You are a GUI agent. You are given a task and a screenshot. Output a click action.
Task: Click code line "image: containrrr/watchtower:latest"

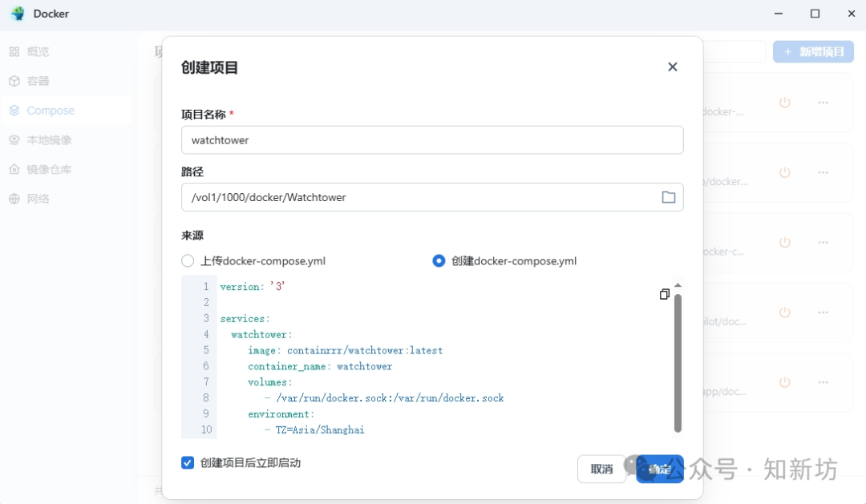(x=345, y=350)
